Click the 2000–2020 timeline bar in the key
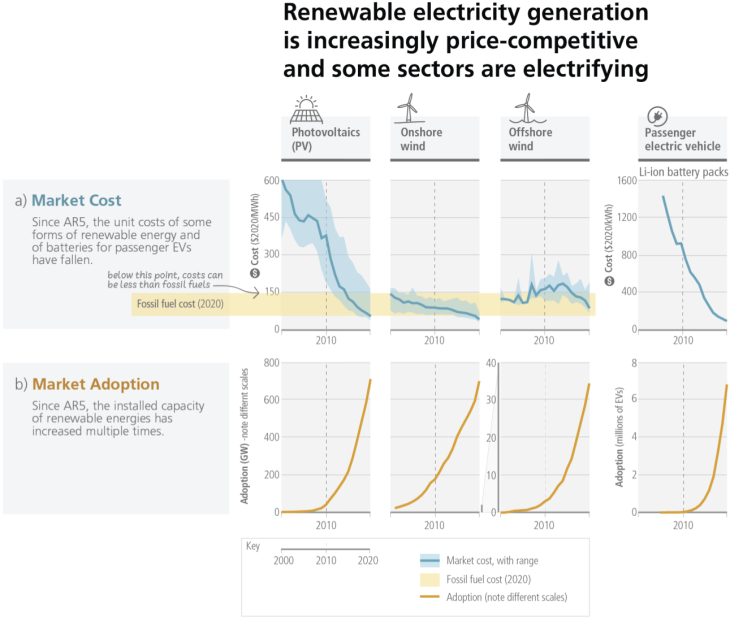This screenshot has height=620, width=730. coord(326,549)
